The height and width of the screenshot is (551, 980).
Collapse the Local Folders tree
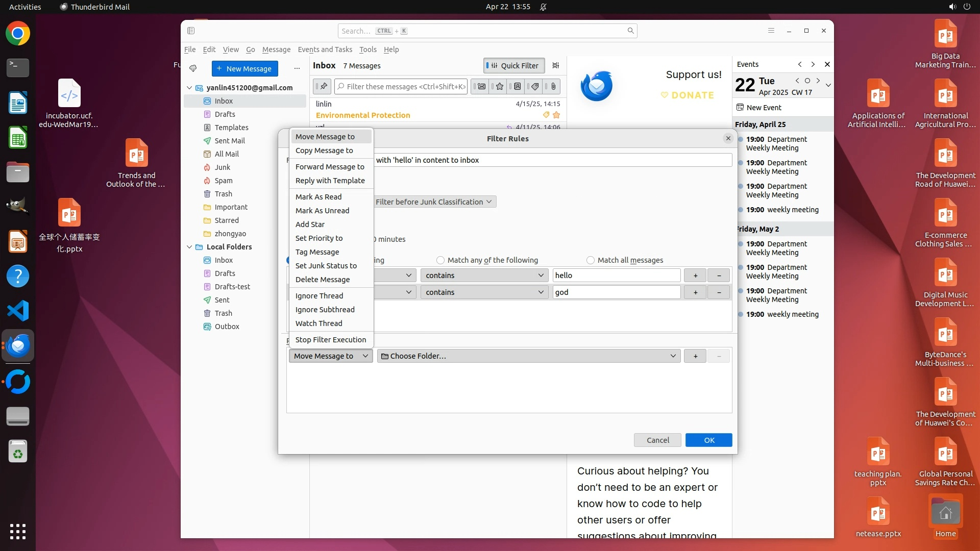[x=189, y=247]
